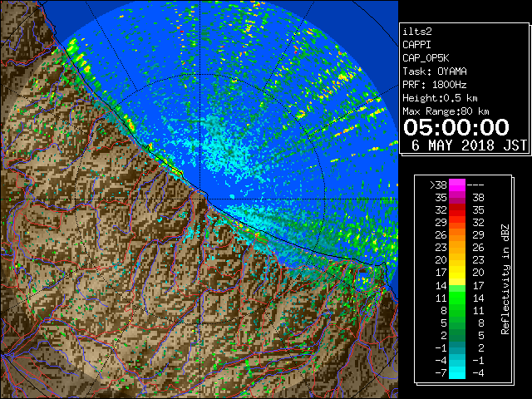Click the cyan -7 dBZ legend color

click(x=457, y=372)
